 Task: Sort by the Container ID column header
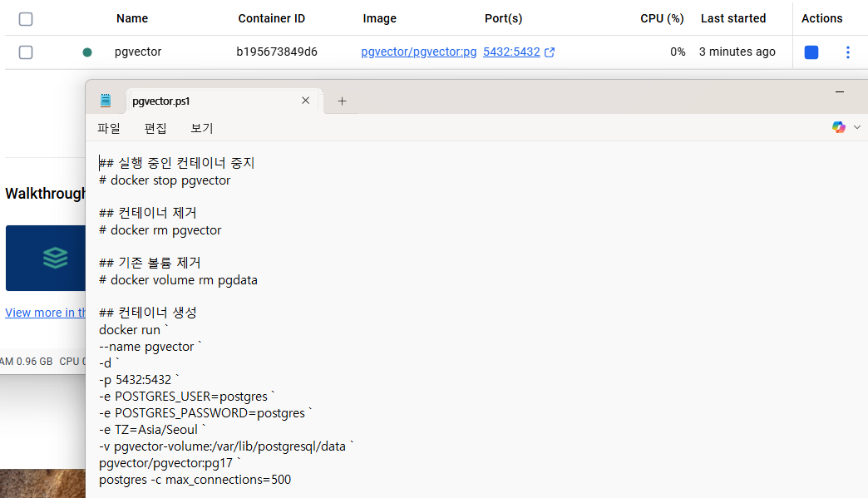(271, 18)
